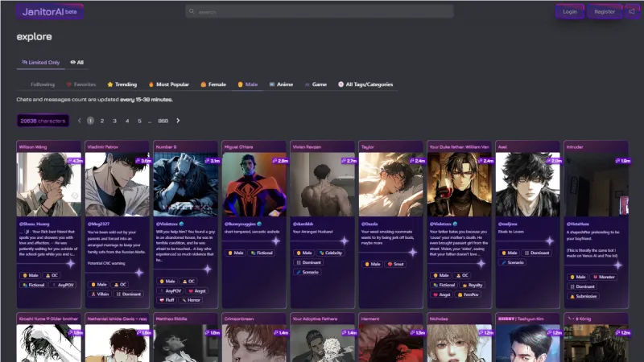
Task: Click sparkle icon on Duke father card
Action: click(481, 264)
